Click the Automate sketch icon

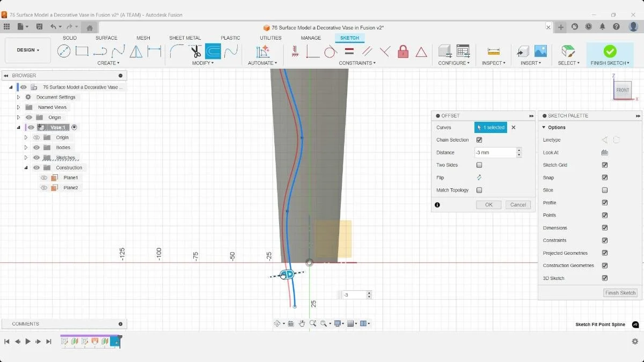(x=262, y=51)
